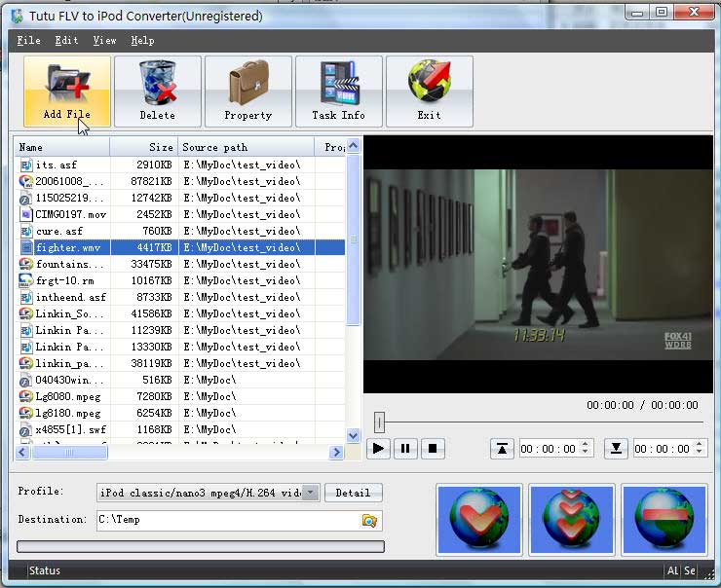Select the linkin_pa... 38119KB row
721x588 pixels.
click(x=180, y=363)
